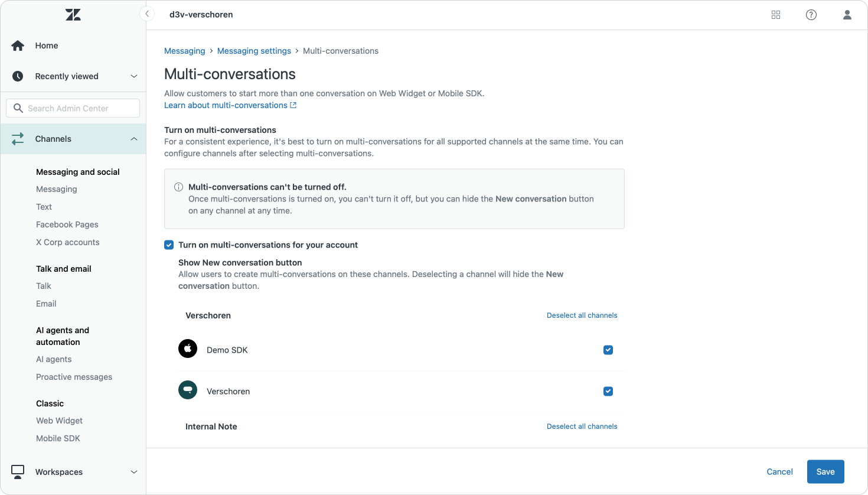Screen dimensions: 868x495
Task: Focus the Search Admin Center field
Action: click(73, 108)
